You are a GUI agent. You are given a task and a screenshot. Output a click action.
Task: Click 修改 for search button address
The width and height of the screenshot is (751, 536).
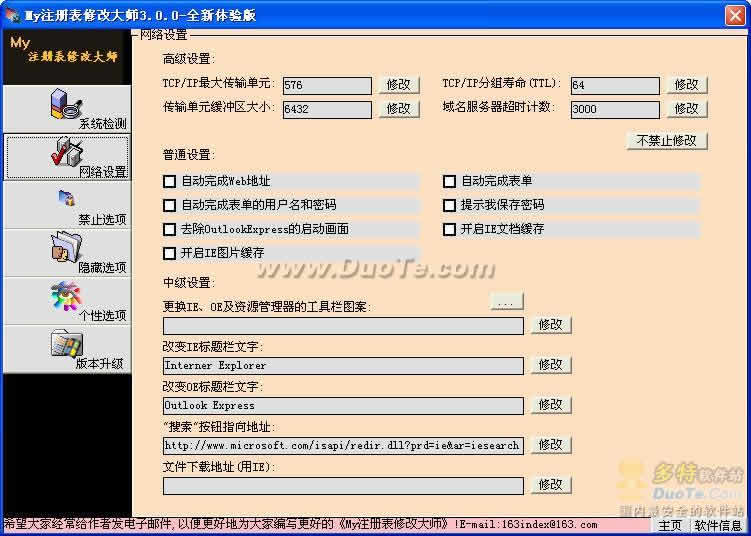tap(551, 445)
